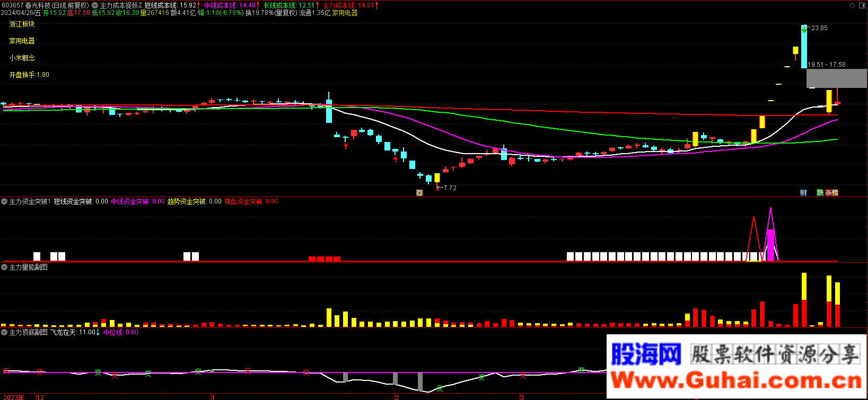This screenshot has width=868, height=400.
Task: Click the small orange square info marker
Action: click(x=419, y=193)
